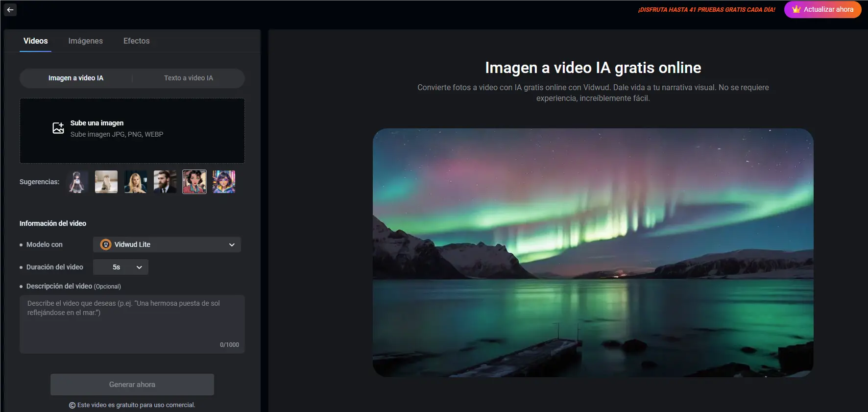The image size is (868, 412).
Task: Click the copyright icon next to commercial use note
Action: click(x=72, y=405)
